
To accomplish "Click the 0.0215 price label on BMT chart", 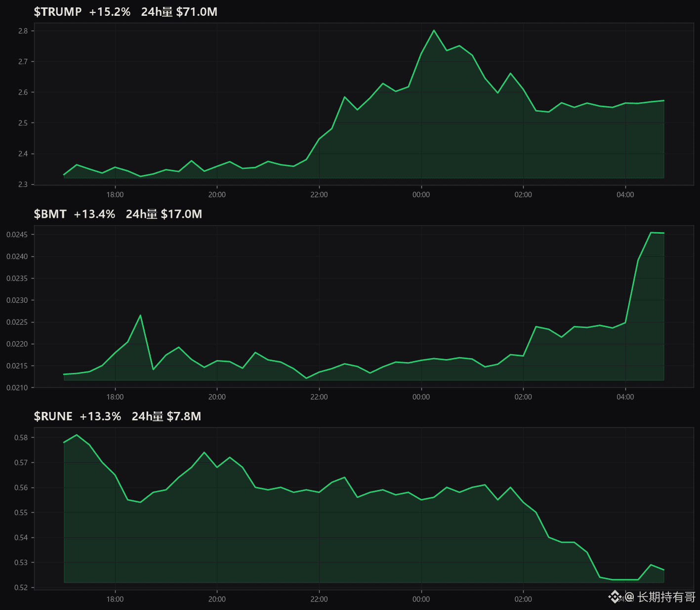I will tap(17, 366).
